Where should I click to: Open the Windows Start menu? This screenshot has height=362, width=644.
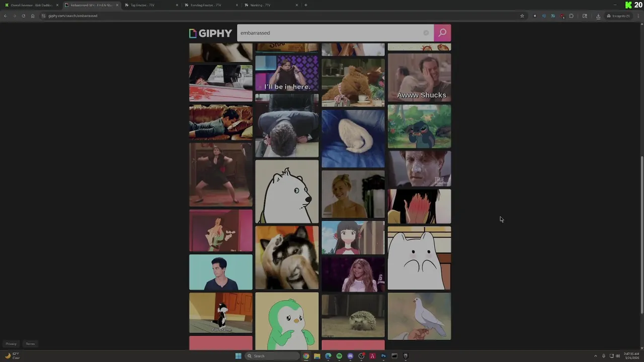pyautogui.click(x=238, y=356)
